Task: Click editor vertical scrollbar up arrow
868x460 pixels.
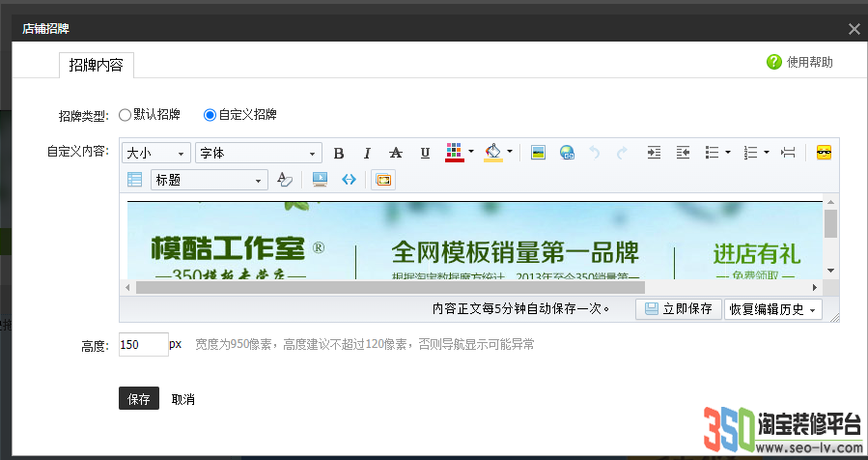Action: pyautogui.click(x=830, y=202)
